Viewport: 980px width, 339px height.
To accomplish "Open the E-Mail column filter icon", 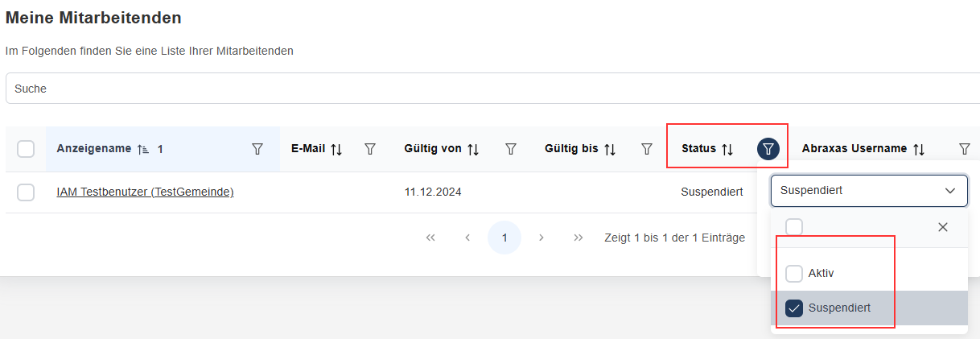I will point(370,149).
